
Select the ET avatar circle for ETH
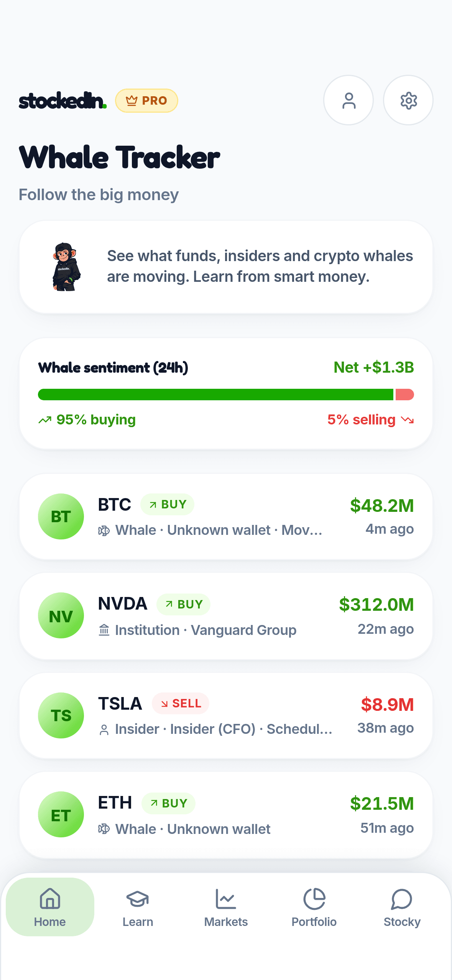click(61, 814)
